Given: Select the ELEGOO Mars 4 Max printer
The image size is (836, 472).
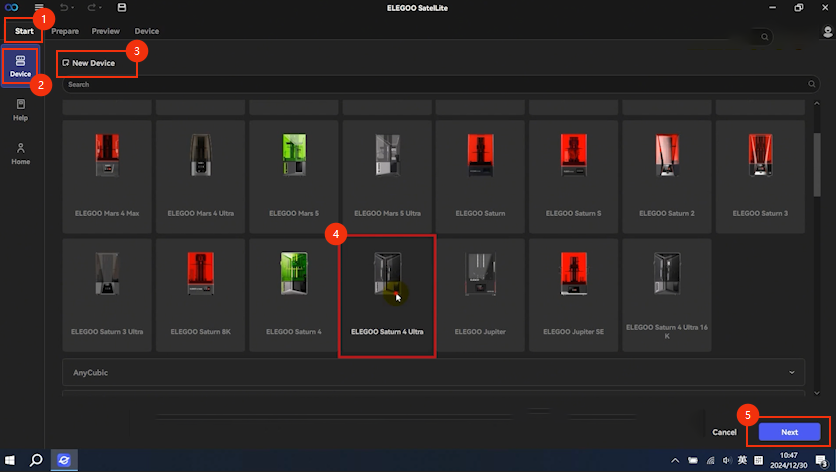Looking at the screenshot, I should (107, 177).
